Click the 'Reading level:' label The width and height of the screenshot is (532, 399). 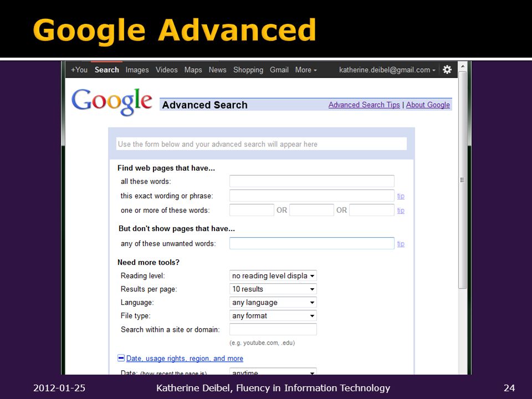pyautogui.click(x=143, y=275)
